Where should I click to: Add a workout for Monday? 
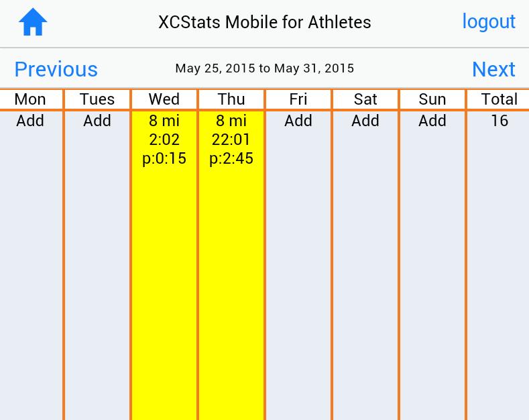(30, 121)
